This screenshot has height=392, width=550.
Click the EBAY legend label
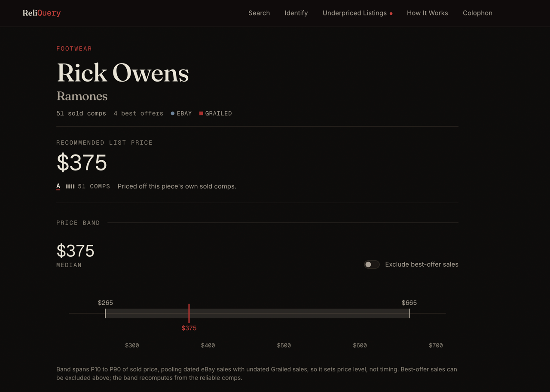click(184, 113)
